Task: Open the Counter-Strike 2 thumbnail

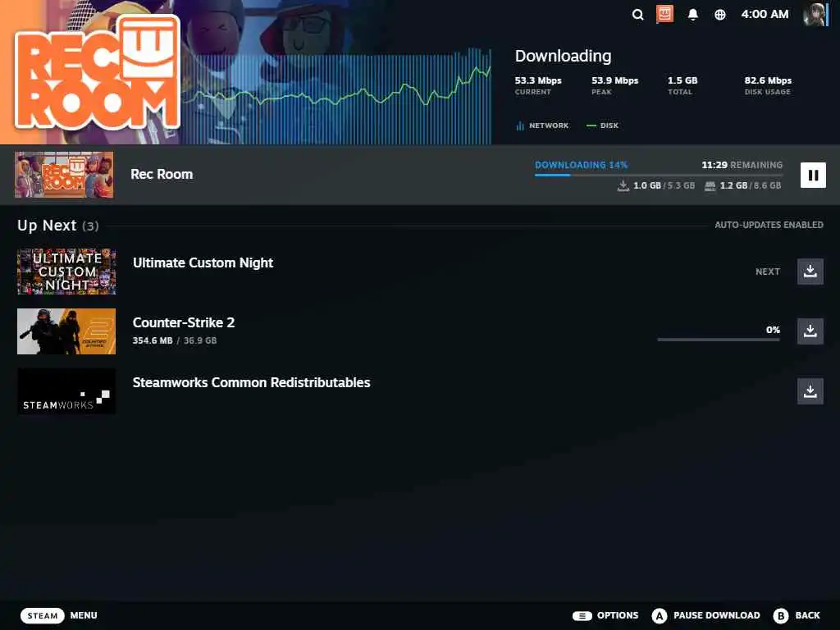Action: [66, 331]
